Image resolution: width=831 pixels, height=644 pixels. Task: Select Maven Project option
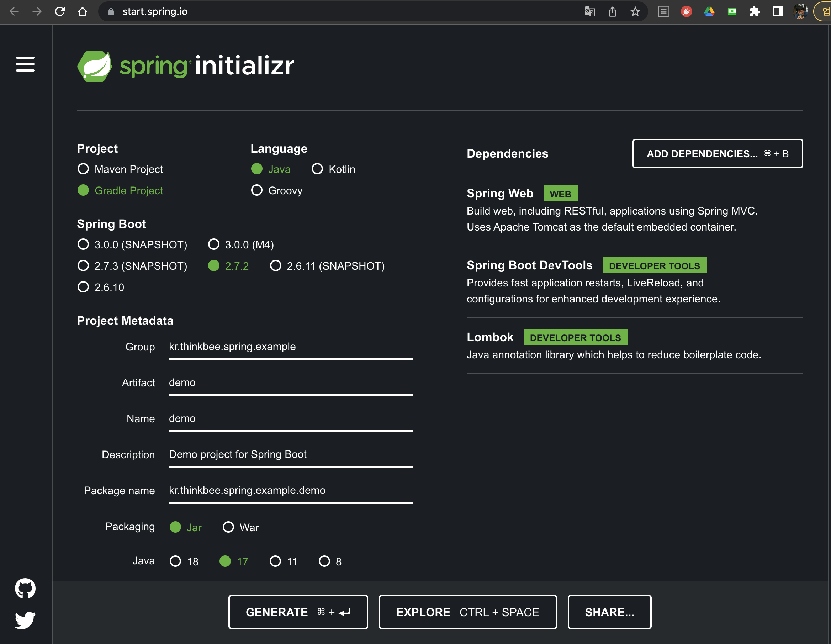[120, 169]
